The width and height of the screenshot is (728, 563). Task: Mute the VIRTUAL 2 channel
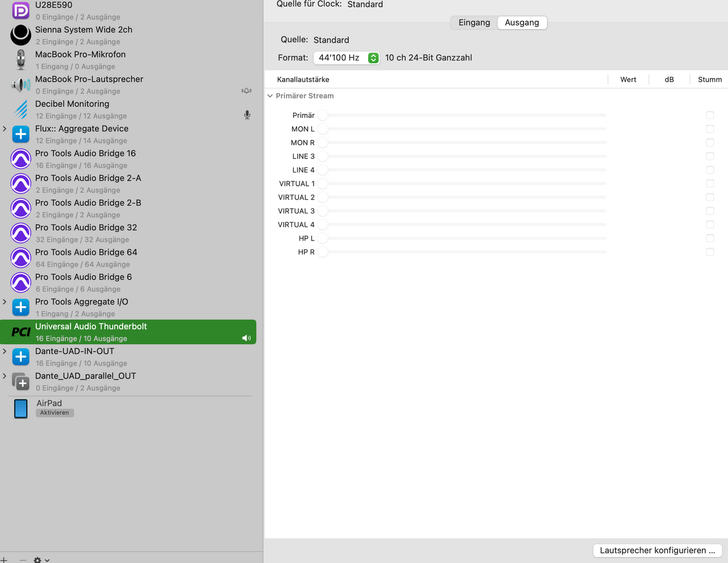click(710, 197)
